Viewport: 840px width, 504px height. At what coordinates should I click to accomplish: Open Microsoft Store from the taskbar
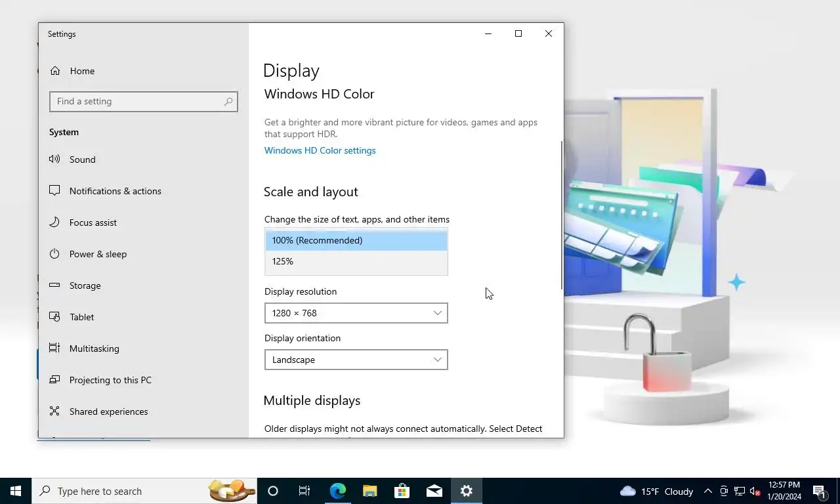pos(402,491)
